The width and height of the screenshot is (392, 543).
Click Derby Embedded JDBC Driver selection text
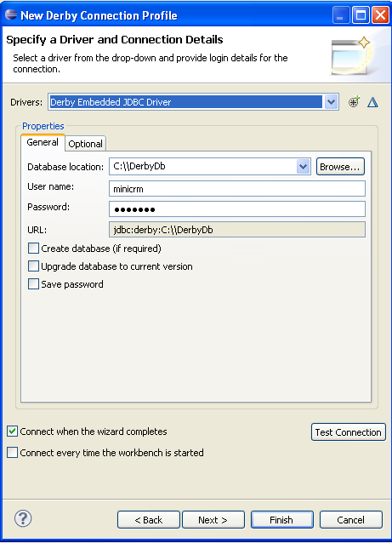[x=111, y=102]
